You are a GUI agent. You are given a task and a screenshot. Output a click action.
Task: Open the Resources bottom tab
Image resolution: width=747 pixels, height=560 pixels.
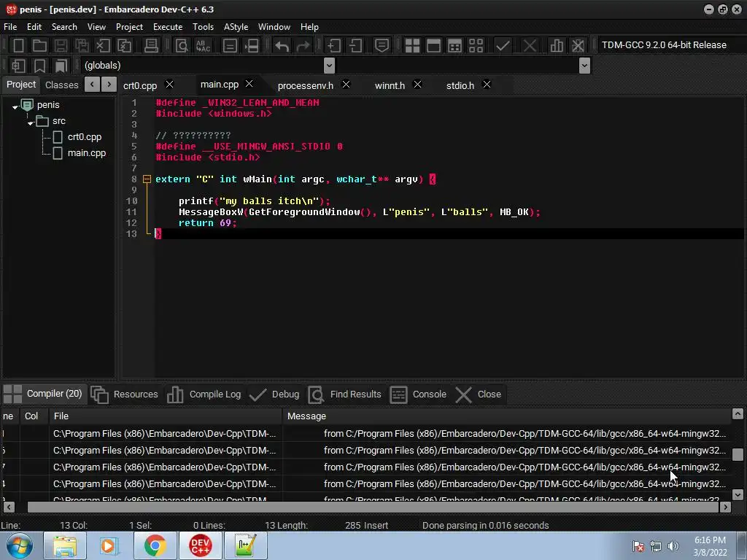point(124,394)
